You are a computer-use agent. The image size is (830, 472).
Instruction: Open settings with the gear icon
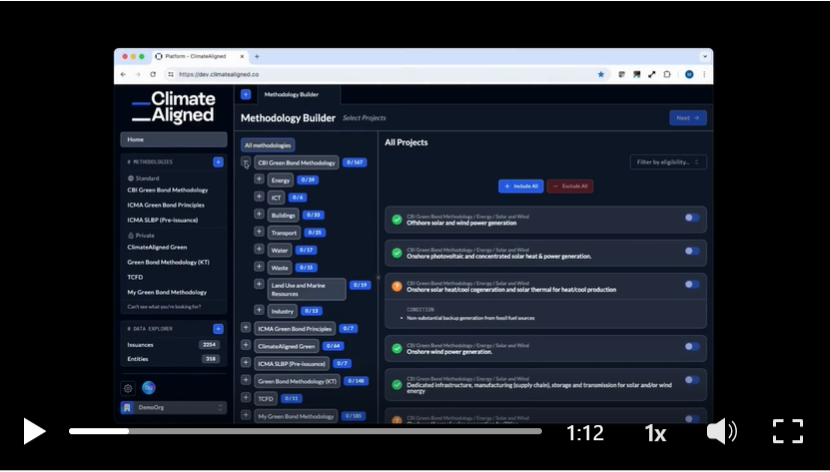(128, 388)
